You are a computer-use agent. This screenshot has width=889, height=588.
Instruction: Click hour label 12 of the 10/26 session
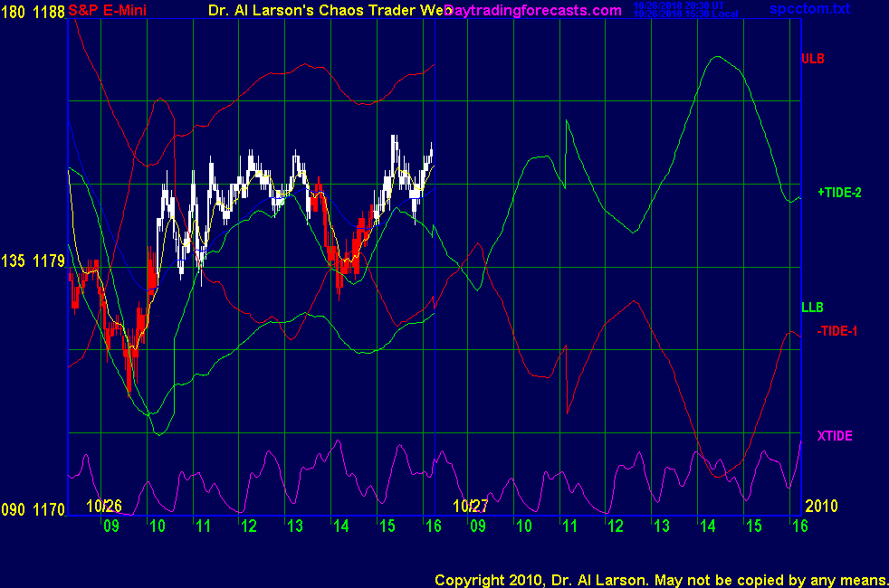click(249, 526)
